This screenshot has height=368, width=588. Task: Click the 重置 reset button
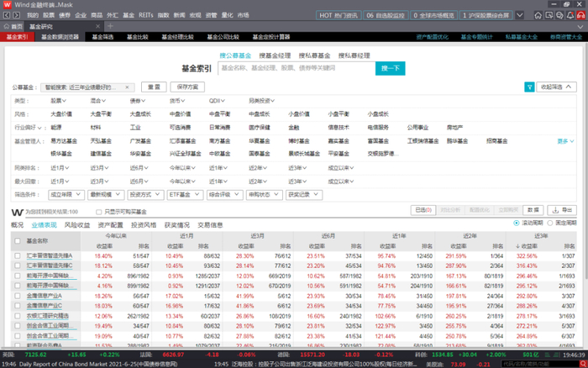click(154, 87)
